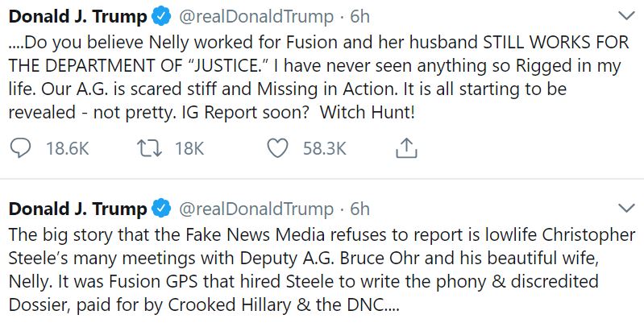Open the second tweet's 6h timestamp
The height and width of the screenshot is (323, 644).
(359, 209)
